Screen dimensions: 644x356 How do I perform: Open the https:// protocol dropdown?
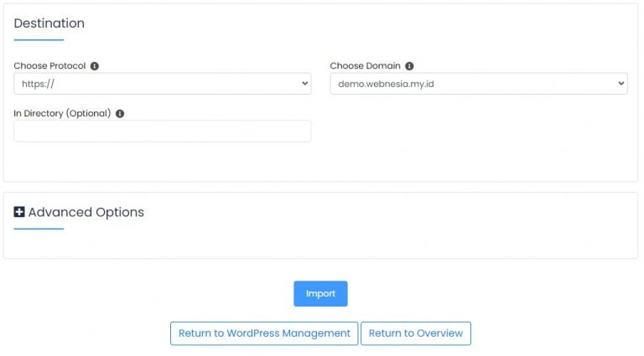tap(162, 84)
